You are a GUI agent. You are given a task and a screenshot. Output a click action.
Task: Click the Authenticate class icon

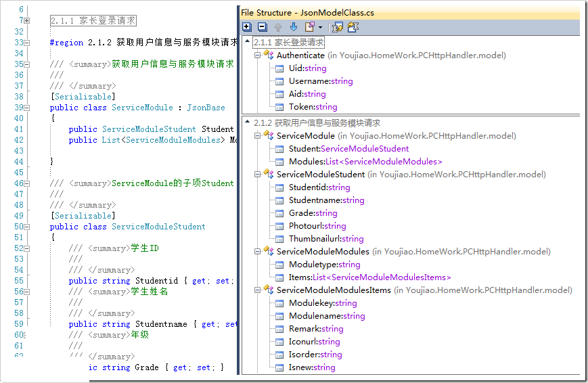pyautogui.click(x=269, y=55)
